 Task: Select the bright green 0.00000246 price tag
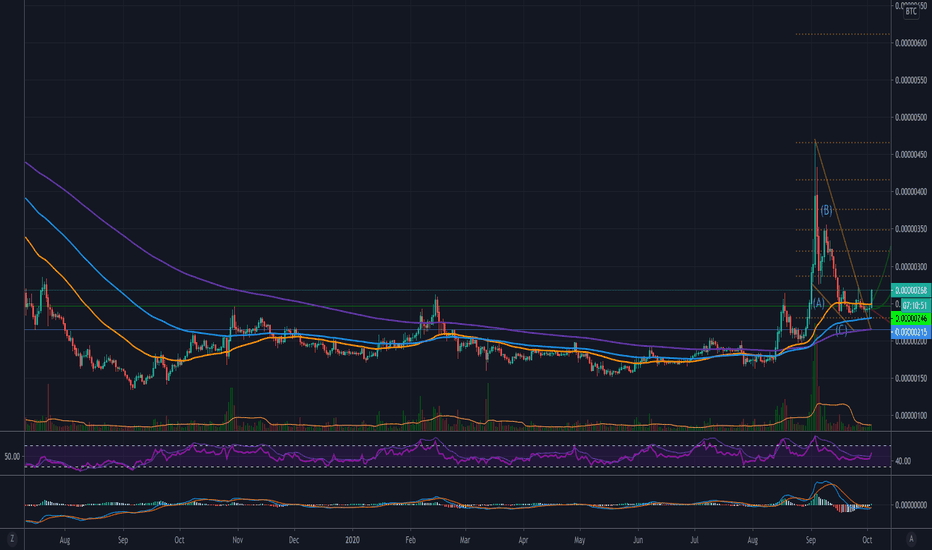[911, 319]
